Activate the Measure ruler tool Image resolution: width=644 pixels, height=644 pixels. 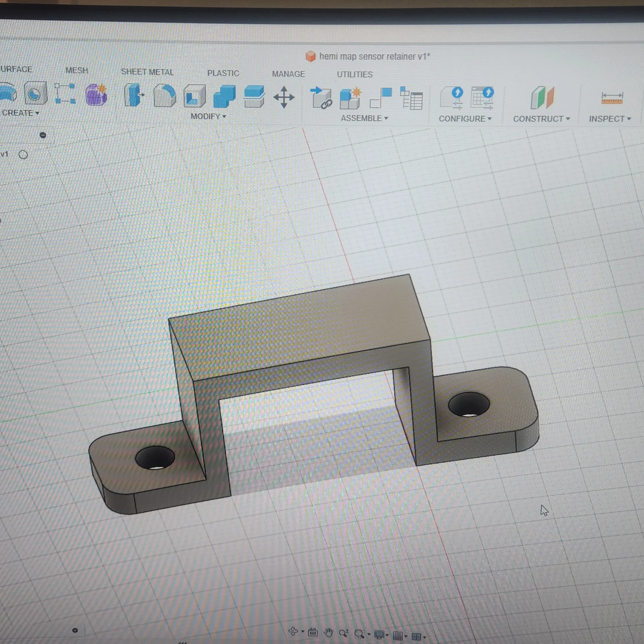pos(612,98)
